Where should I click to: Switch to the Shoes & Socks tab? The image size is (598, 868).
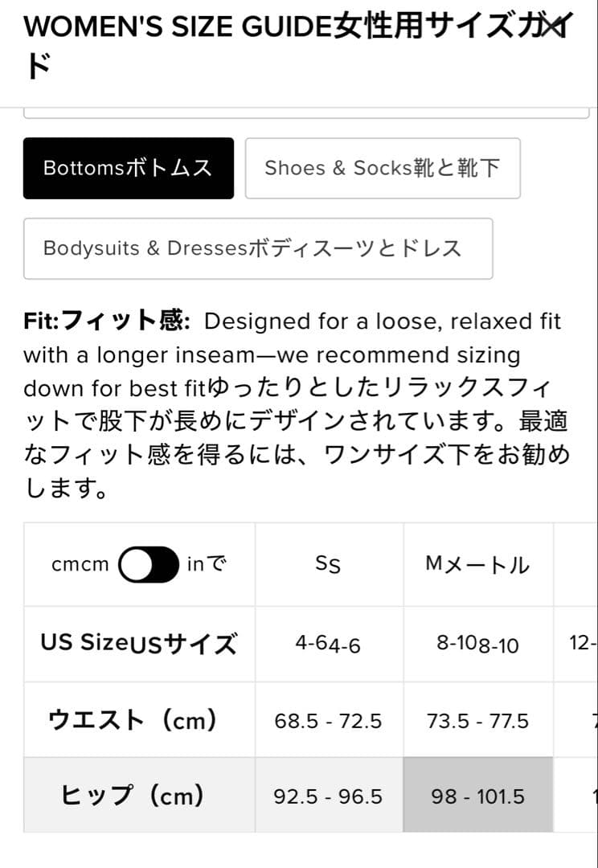tap(383, 168)
